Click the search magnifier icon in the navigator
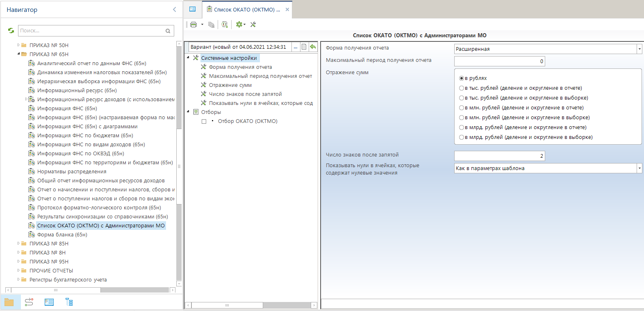The height and width of the screenshot is (311, 644). click(x=168, y=31)
